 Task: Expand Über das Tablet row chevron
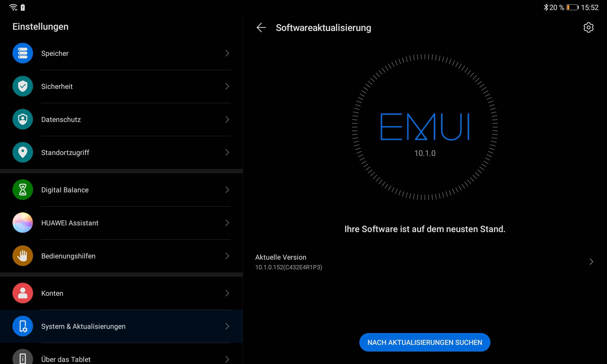[227, 359]
